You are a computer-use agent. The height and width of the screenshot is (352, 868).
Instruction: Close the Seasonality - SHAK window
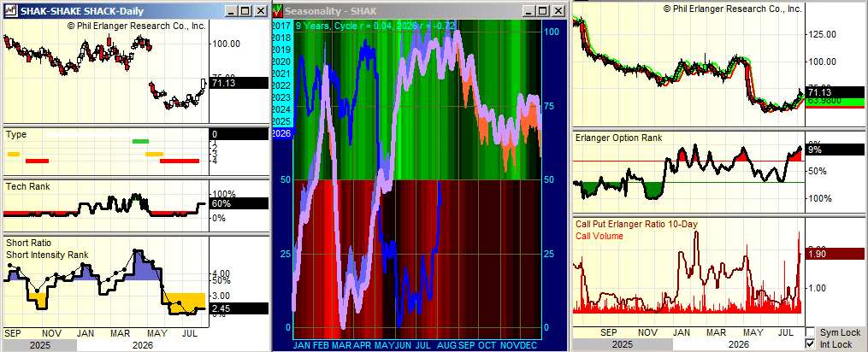[557, 10]
